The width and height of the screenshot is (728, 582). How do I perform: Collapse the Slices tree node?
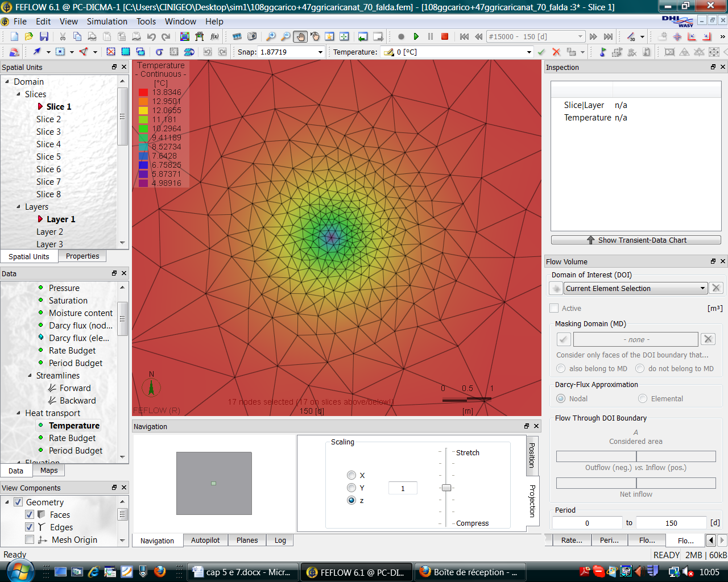18,94
